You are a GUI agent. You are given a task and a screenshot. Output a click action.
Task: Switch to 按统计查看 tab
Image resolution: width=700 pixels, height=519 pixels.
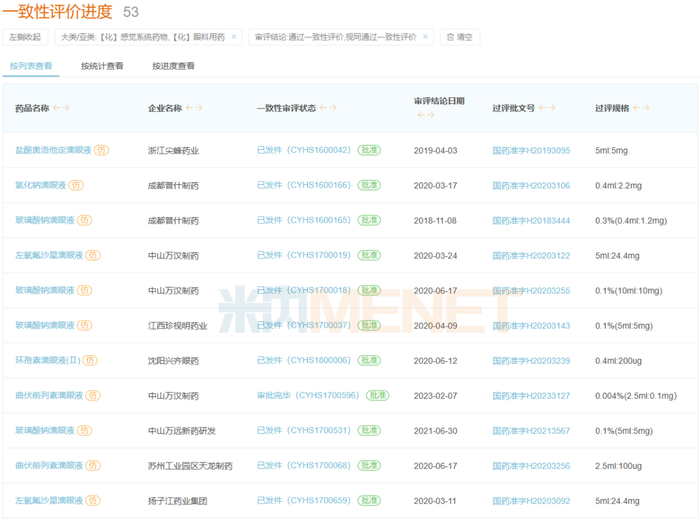[102, 66]
